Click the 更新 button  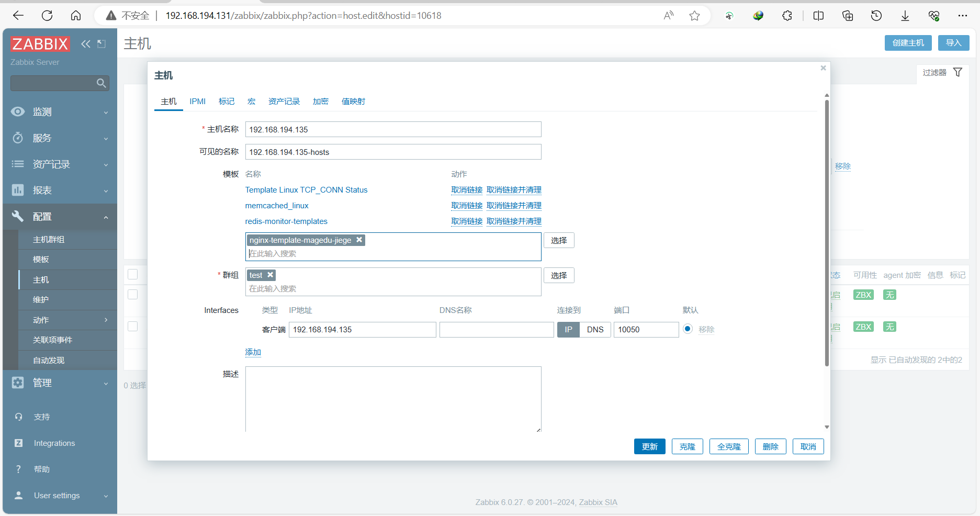[x=650, y=446]
